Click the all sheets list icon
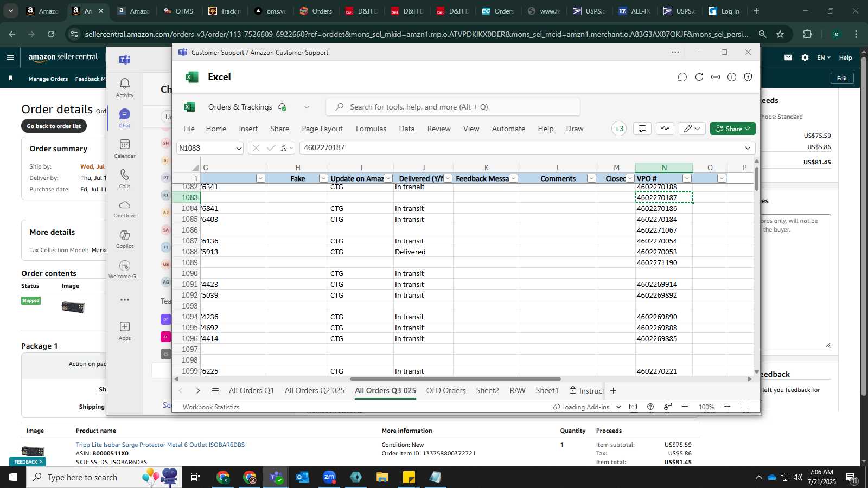Image resolution: width=868 pixels, height=488 pixels. pyautogui.click(x=215, y=390)
